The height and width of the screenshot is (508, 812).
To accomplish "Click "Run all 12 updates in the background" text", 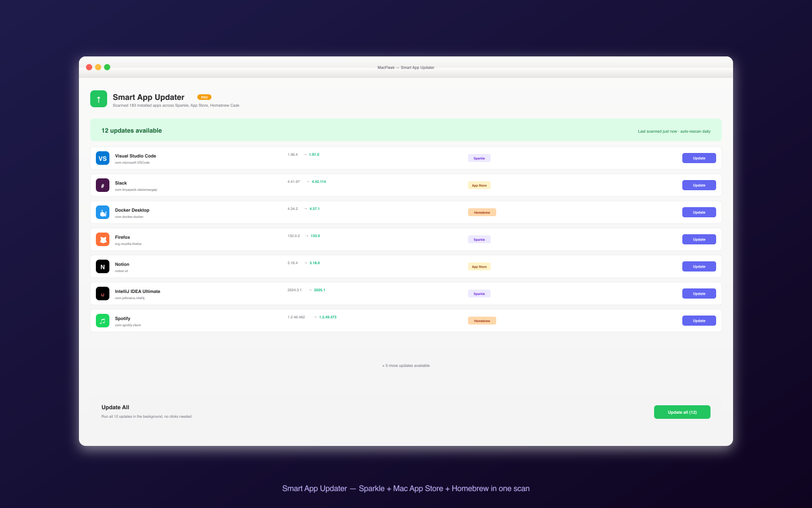I will (147, 417).
